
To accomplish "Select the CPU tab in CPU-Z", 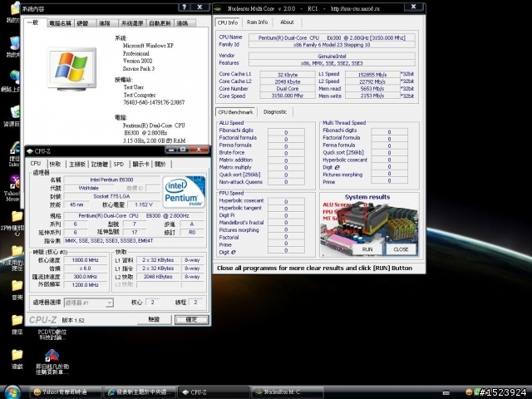I will [36, 164].
